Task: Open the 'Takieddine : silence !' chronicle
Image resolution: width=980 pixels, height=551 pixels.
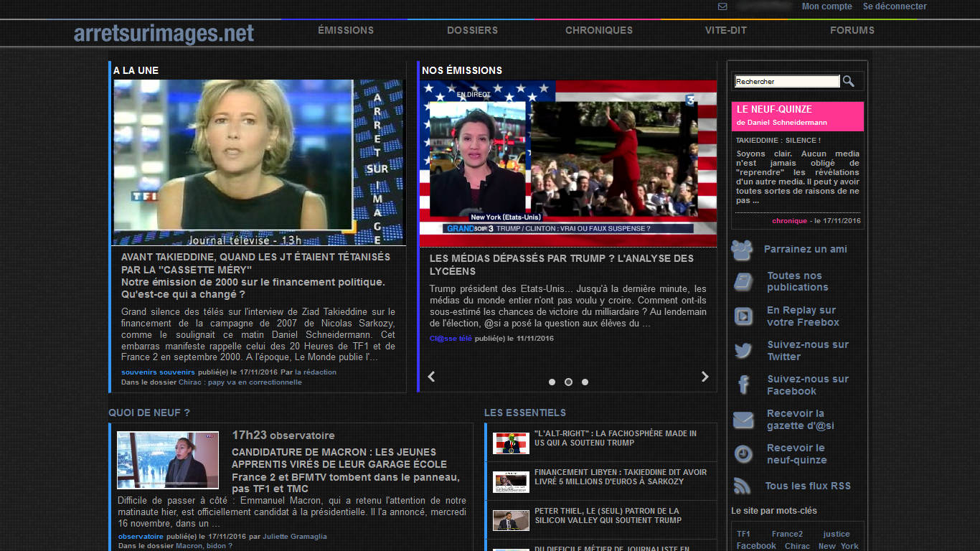Action: [778, 141]
